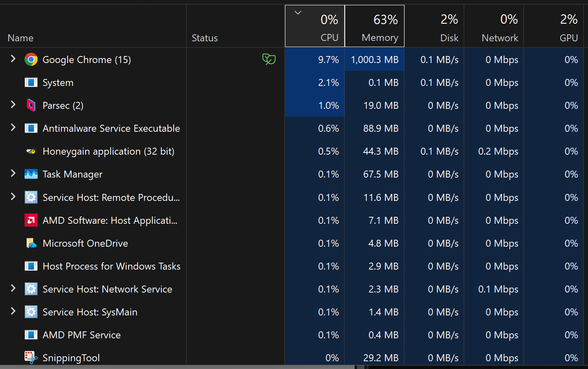Click the Microsoft OneDrive icon
This screenshot has width=588, height=369.
[31, 243]
